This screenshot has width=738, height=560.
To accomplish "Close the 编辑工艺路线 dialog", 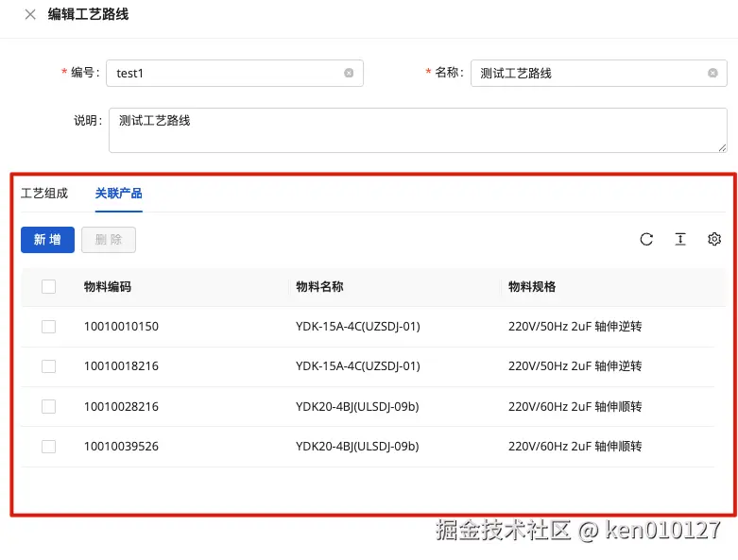I will 30,14.
